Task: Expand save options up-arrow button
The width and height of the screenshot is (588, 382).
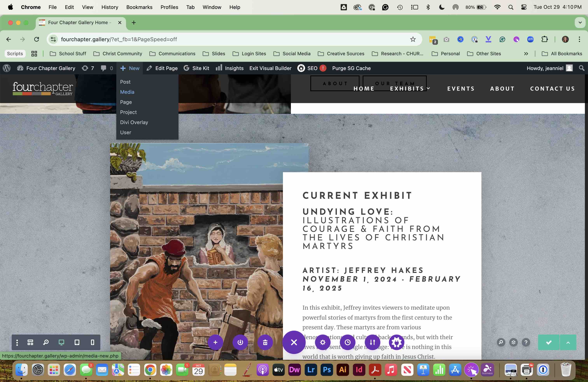Action: pyautogui.click(x=568, y=343)
